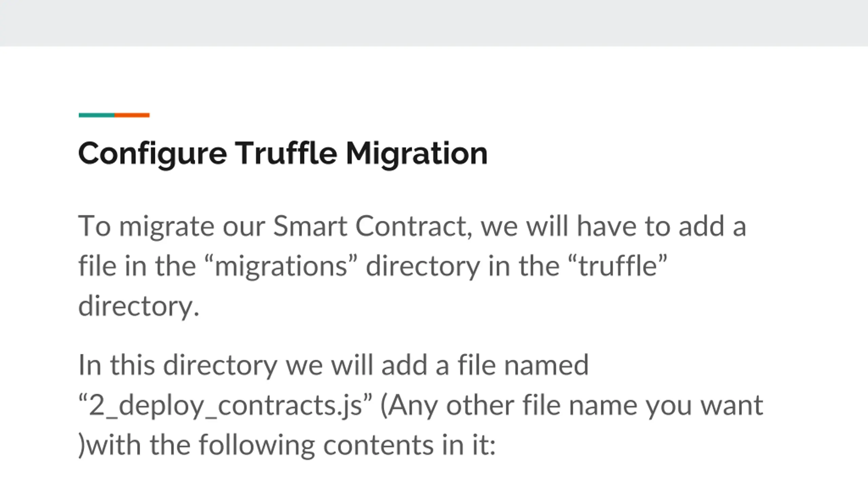Click the "Configure Truffle Migration" heading
The height and width of the screenshot is (488, 868).
coord(283,154)
